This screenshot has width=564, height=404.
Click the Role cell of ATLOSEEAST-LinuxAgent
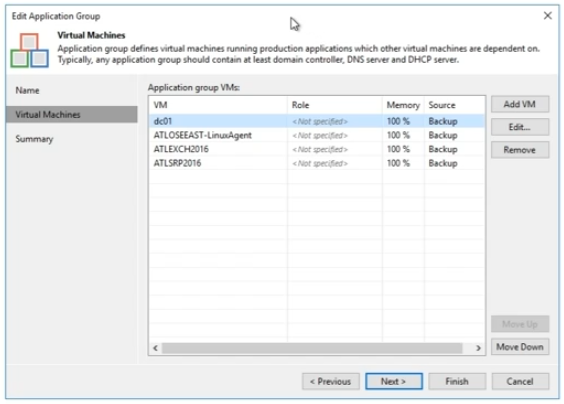(320, 136)
